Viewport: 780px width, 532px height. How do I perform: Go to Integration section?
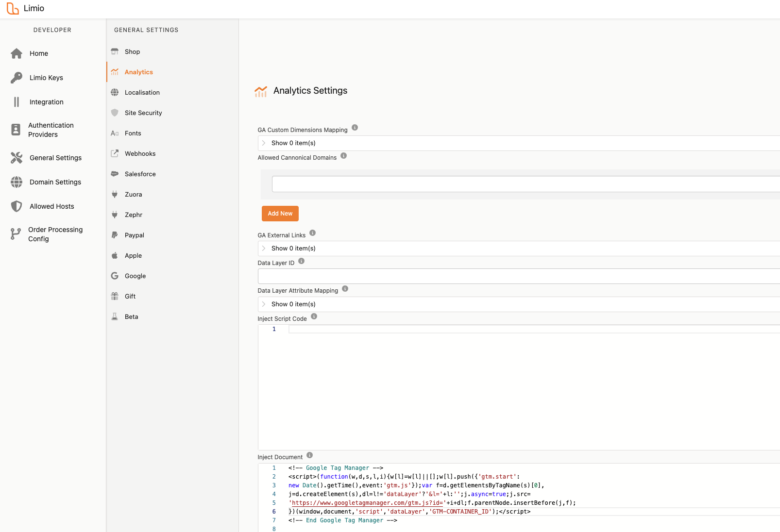pos(47,102)
